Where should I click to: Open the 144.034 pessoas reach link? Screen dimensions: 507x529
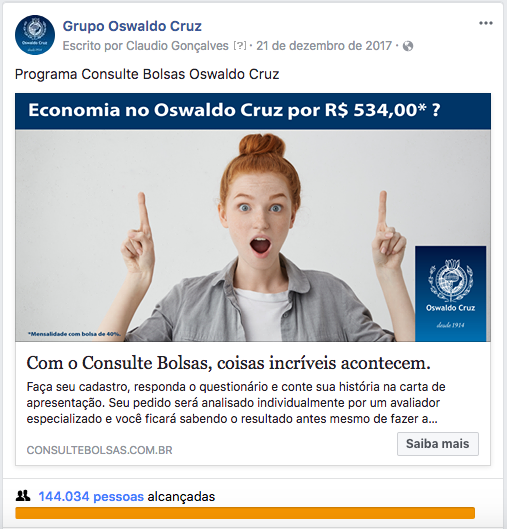click(91, 497)
